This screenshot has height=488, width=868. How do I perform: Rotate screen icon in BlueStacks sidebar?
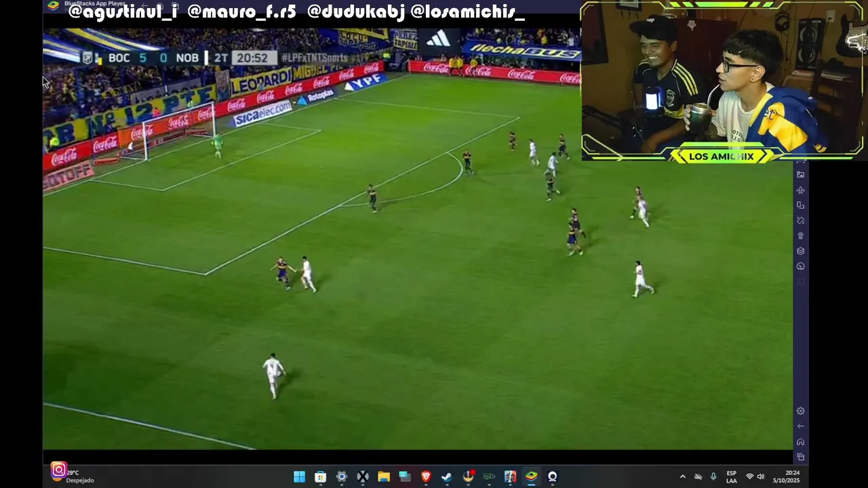click(x=800, y=205)
